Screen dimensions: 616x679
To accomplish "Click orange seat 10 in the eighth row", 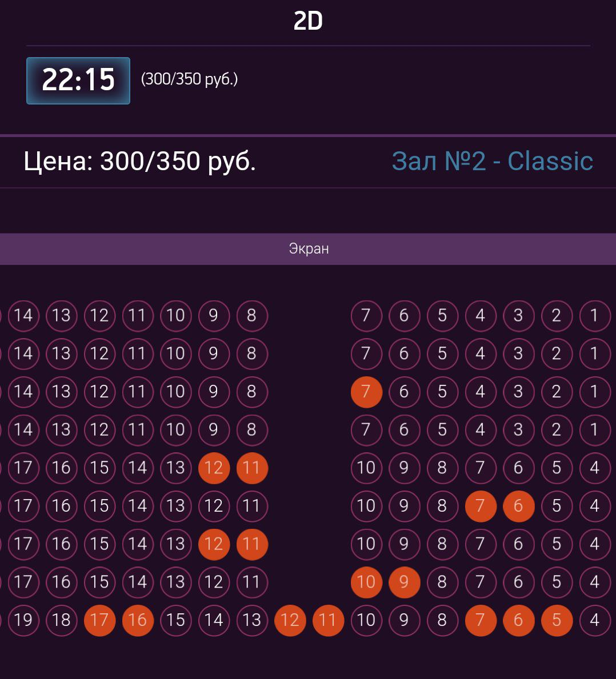I will point(366,582).
